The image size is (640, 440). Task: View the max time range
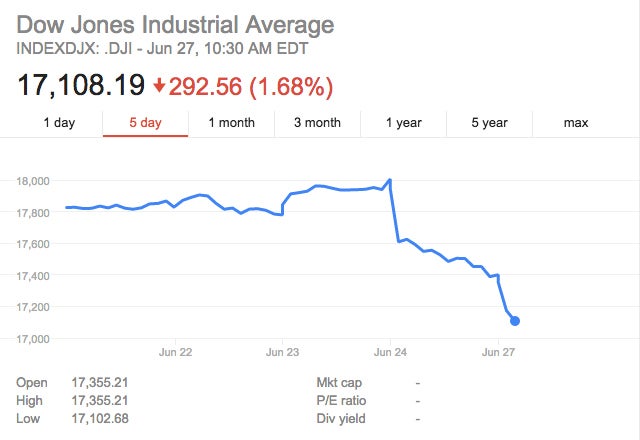[576, 123]
